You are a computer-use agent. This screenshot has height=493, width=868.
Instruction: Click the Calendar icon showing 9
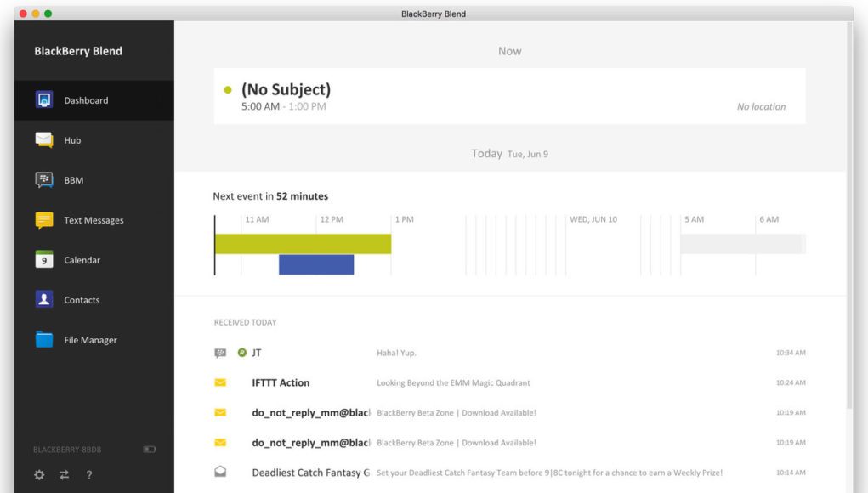(x=44, y=259)
